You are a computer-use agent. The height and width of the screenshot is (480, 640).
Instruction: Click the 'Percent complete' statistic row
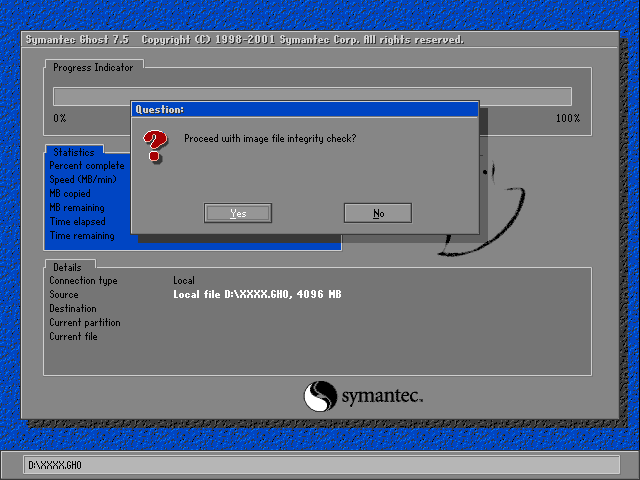[x=87, y=165]
